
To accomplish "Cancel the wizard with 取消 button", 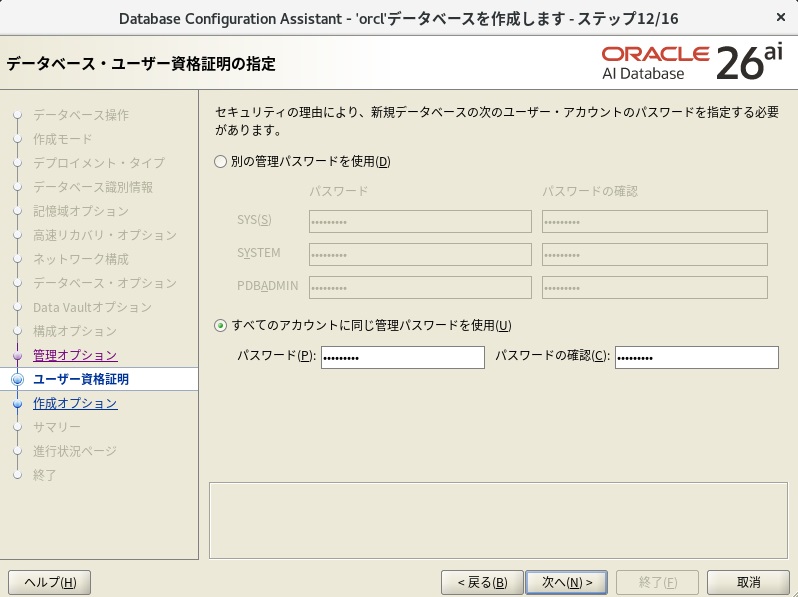I will point(748,582).
